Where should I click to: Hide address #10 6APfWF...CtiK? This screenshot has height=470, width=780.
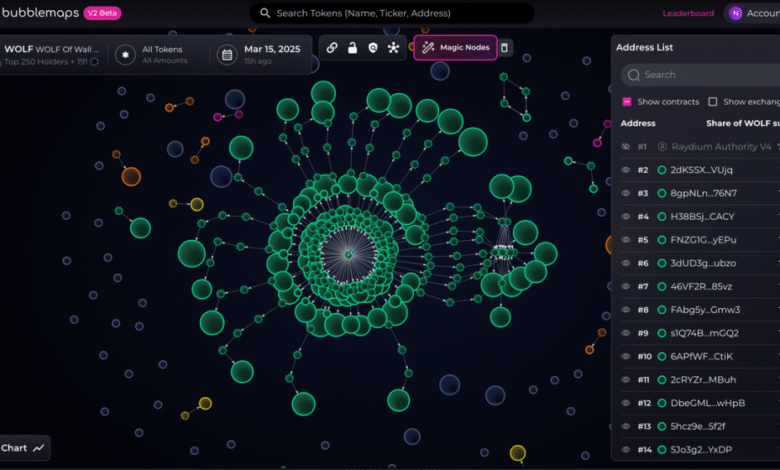coord(626,356)
